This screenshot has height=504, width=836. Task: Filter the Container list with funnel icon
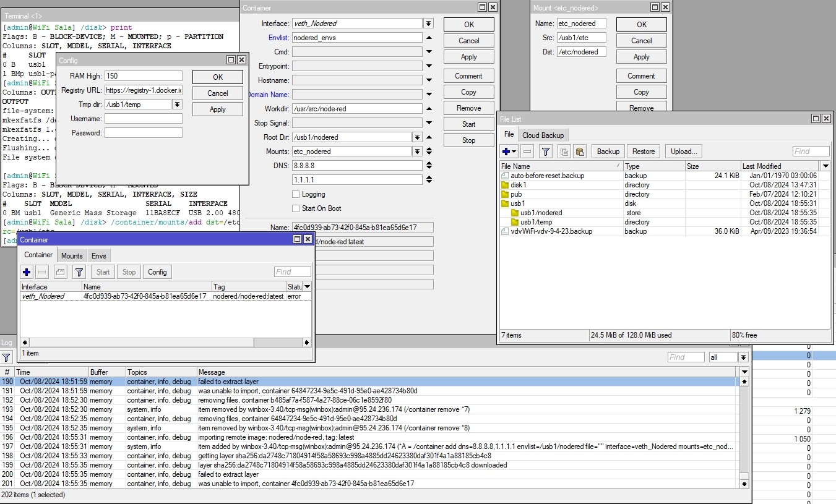coord(79,272)
